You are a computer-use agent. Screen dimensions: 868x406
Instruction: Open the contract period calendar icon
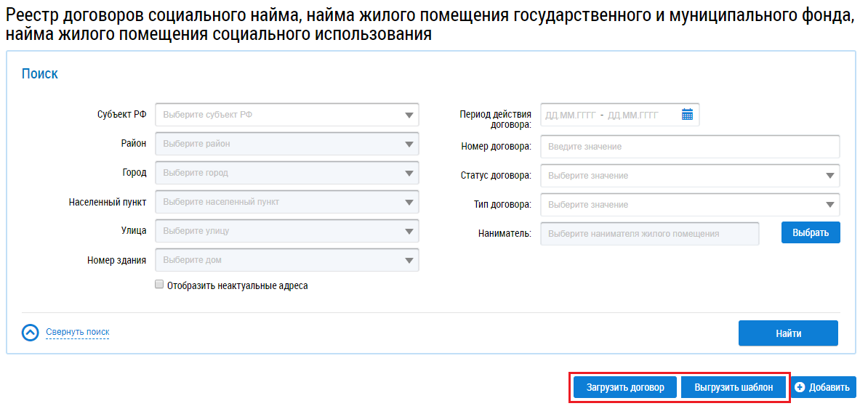[687, 115]
